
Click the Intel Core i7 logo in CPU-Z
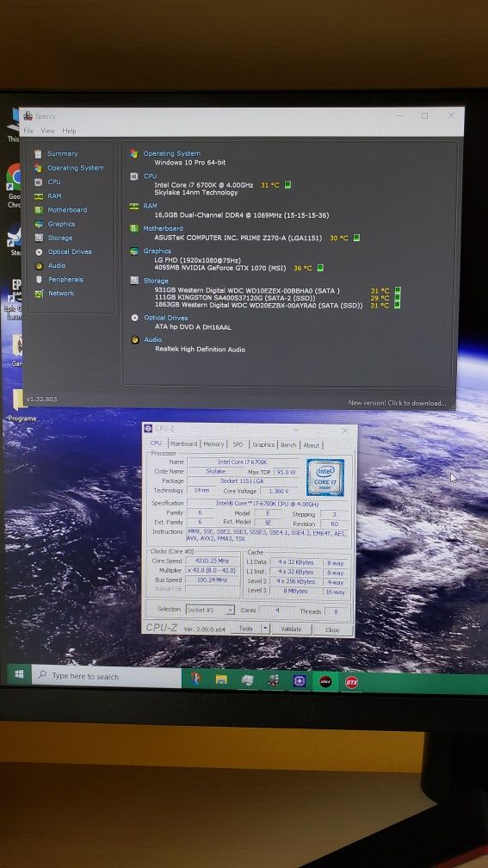(324, 477)
